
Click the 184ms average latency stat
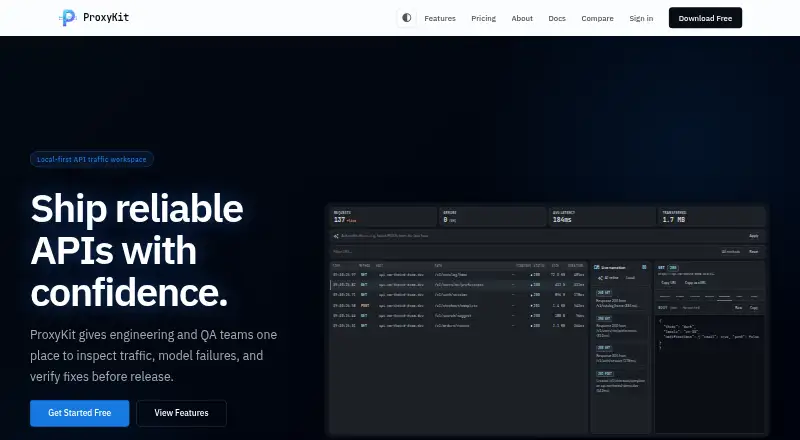(x=602, y=216)
